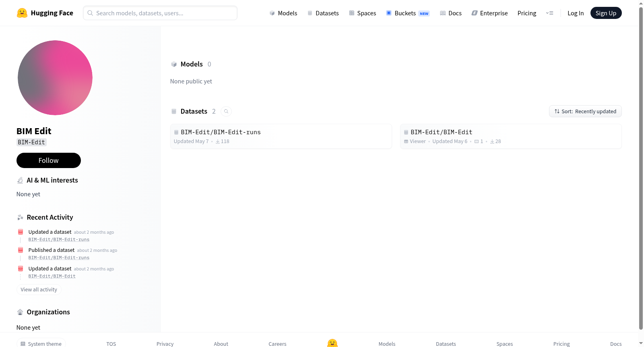Image resolution: width=644 pixels, height=347 pixels.
Task: Click the AI & ML interests icon
Action: [x=20, y=181]
